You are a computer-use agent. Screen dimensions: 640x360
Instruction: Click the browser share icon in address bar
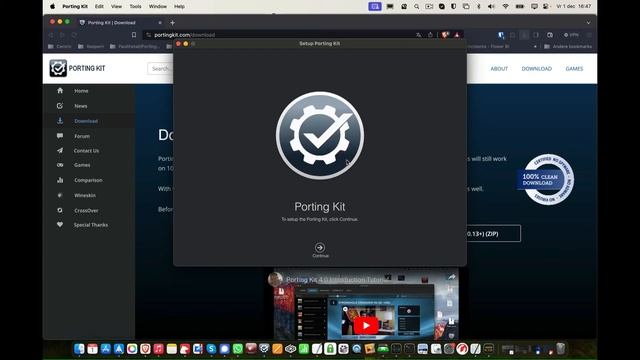(430, 35)
